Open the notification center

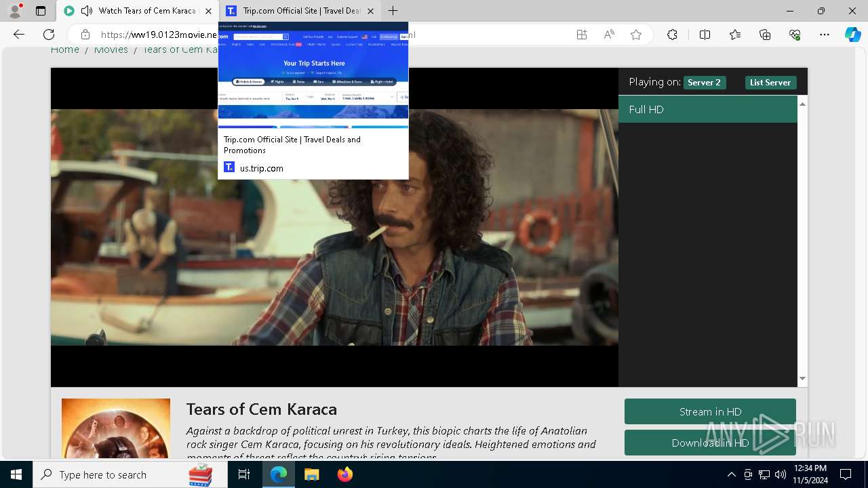(846, 474)
